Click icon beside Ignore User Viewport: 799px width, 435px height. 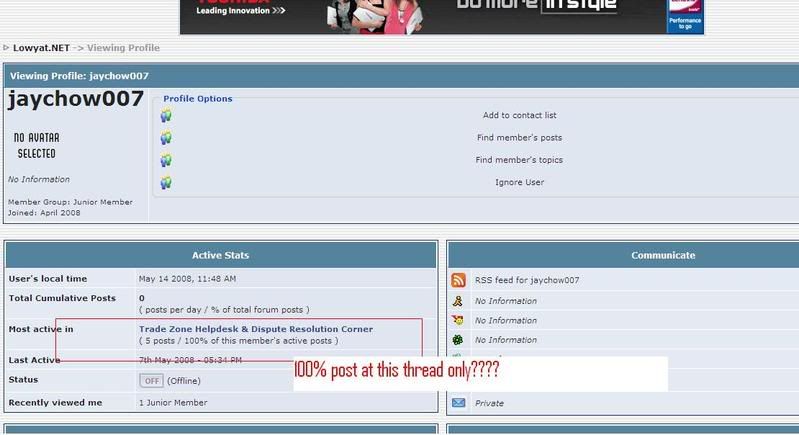[166, 182]
